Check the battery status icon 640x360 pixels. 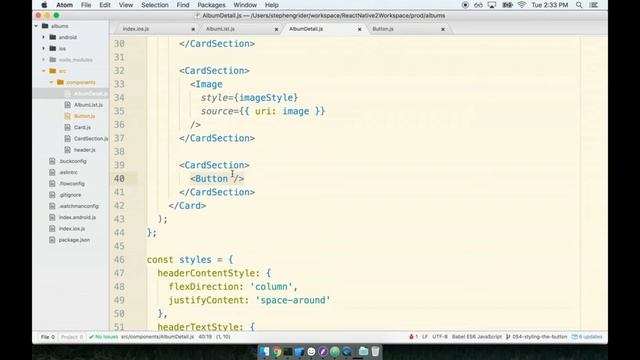pos(507,5)
